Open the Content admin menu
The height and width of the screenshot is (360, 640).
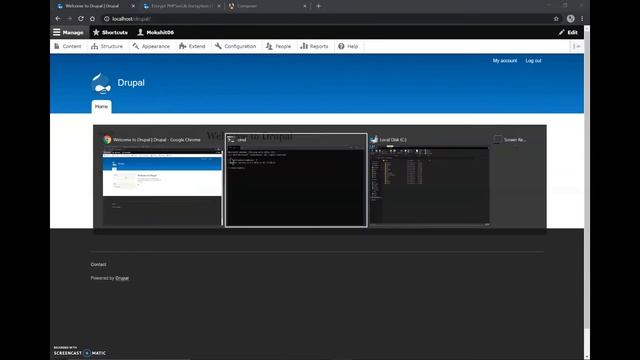(x=68, y=46)
